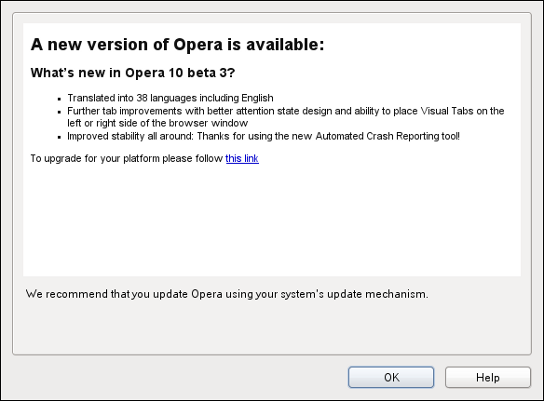544x401 pixels.
Task: Click the system update mechanism recommendation text
Action: tap(227, 294)
